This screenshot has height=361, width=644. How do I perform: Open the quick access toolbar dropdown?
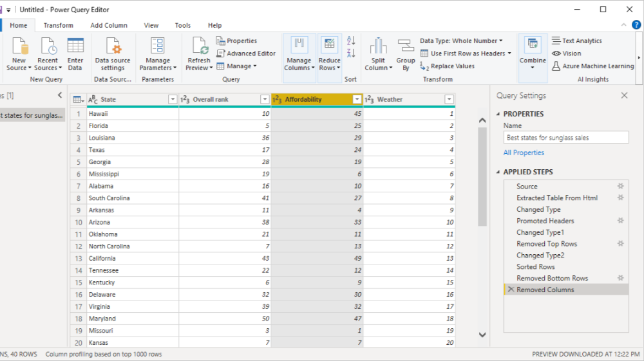[8, 10]
